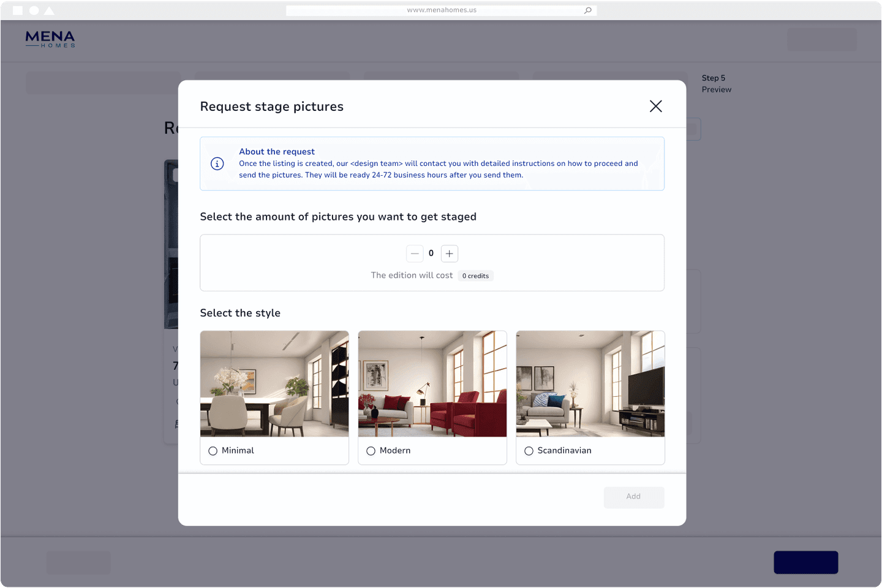Select the Minimal style radio button
Image resolution: width=882 pixels, height=588 pixels.
pyautogui.click(x=213, y=451)
